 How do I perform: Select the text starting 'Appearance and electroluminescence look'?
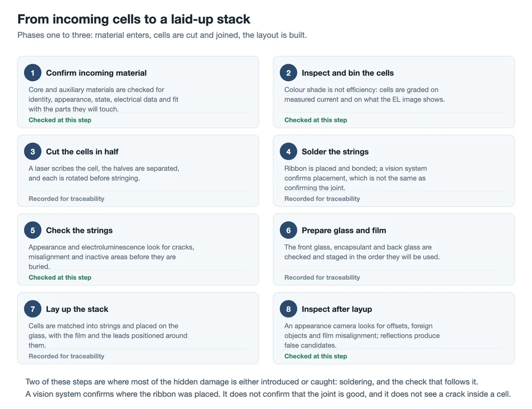point(111,257)
